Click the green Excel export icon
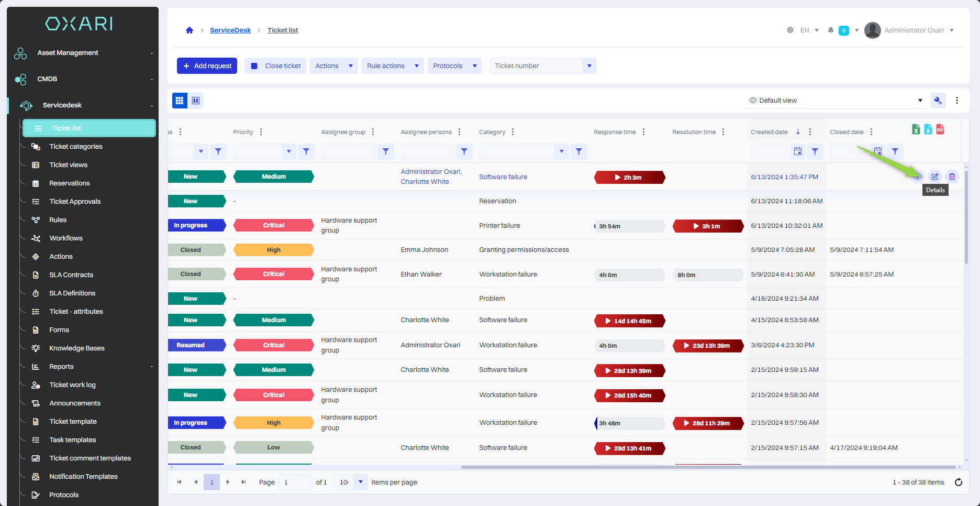Viewport: 980px width, 506px height. (916, 129)
